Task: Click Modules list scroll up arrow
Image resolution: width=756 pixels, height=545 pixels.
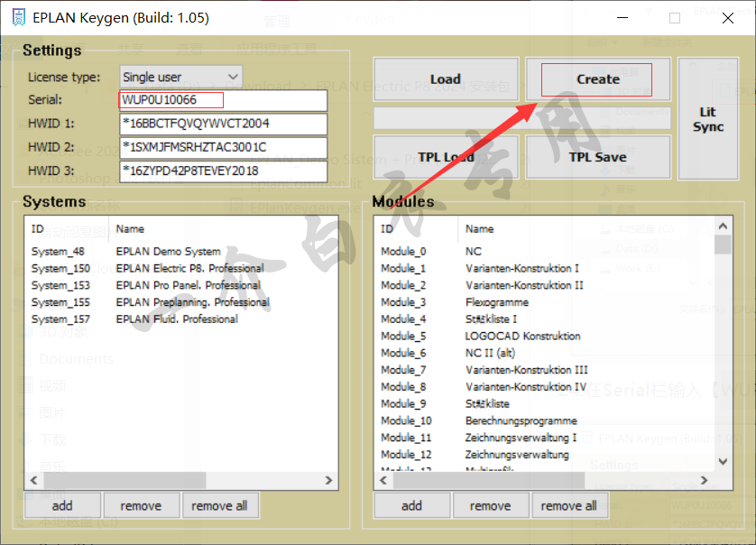Action: click(723, 226)
